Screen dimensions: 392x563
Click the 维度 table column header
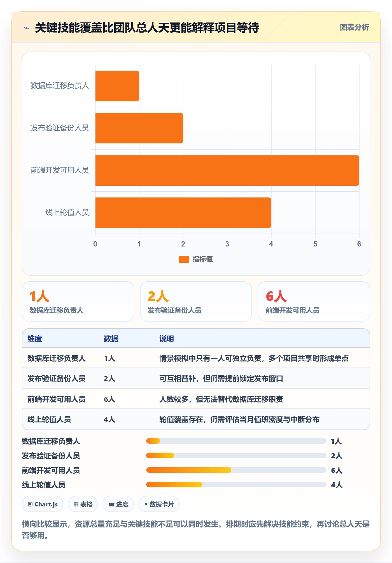(35, 339)
